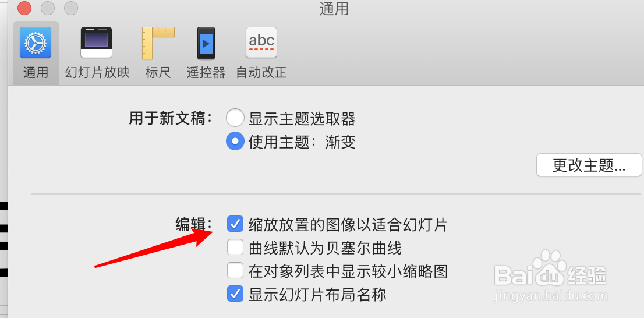This screenshot has width=644, height=318.
Task: Switch tabs via the 幻灯片放映 text label
Action: click(x=97, y=73)
